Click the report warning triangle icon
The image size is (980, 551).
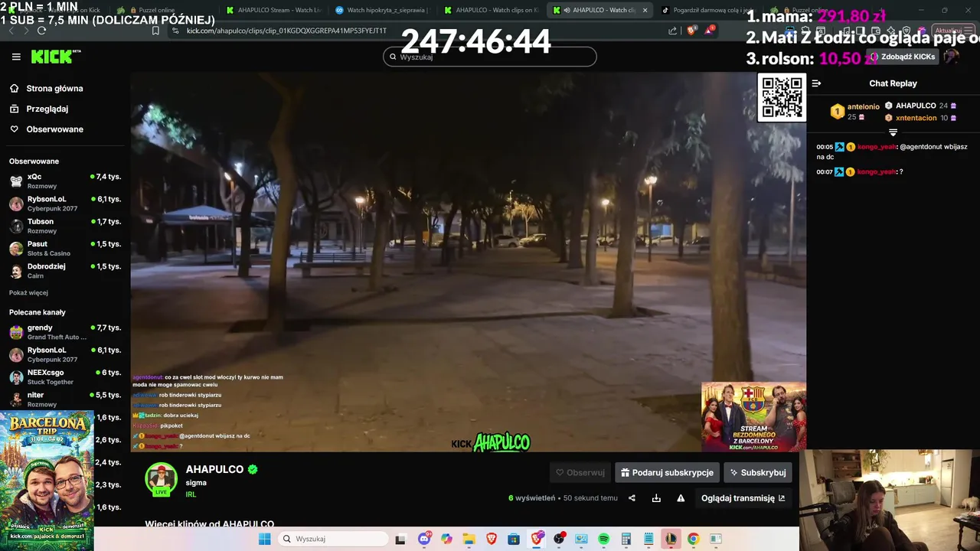[x=681, y=498]
